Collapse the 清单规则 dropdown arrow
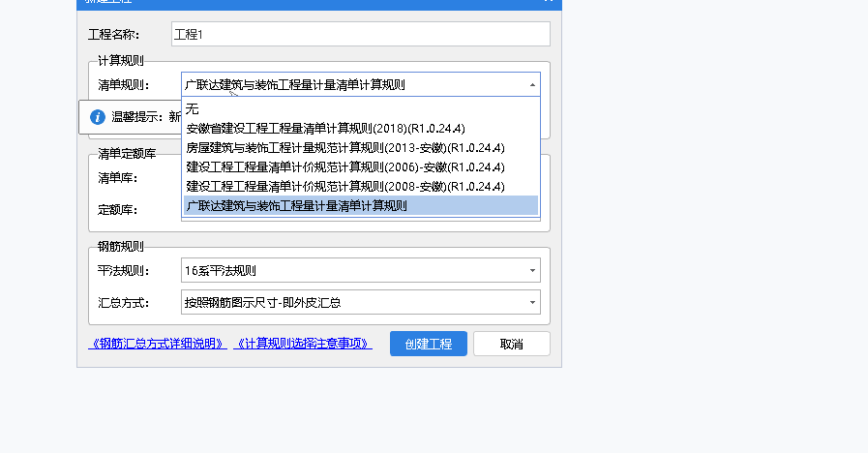Screen dimensions: 868x453 pos(532,85)
